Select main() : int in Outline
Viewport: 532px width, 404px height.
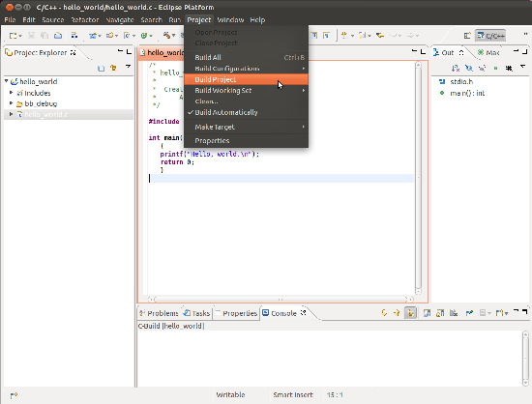pos(467,93)
